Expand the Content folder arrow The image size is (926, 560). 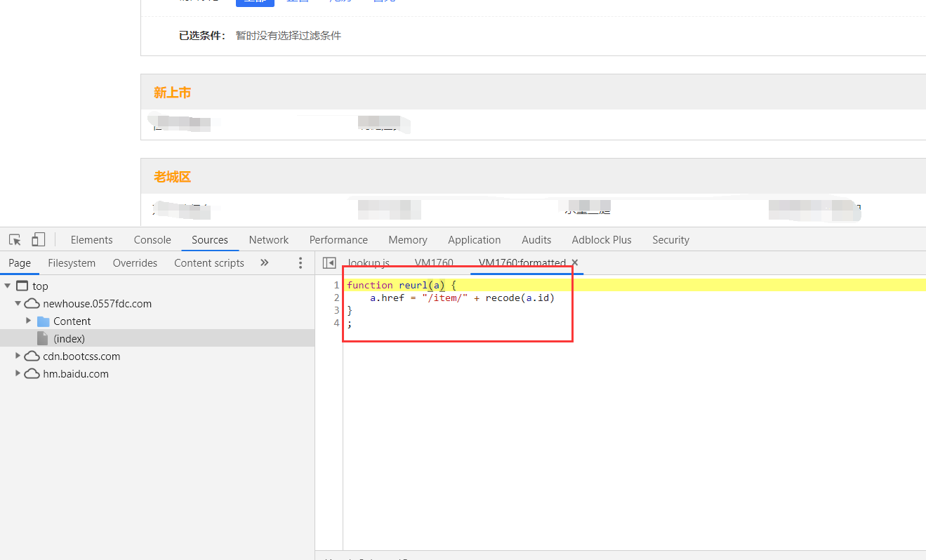(29, 321)
